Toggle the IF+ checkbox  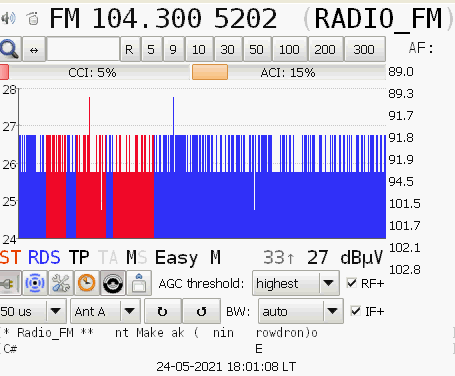pos(367,311)
